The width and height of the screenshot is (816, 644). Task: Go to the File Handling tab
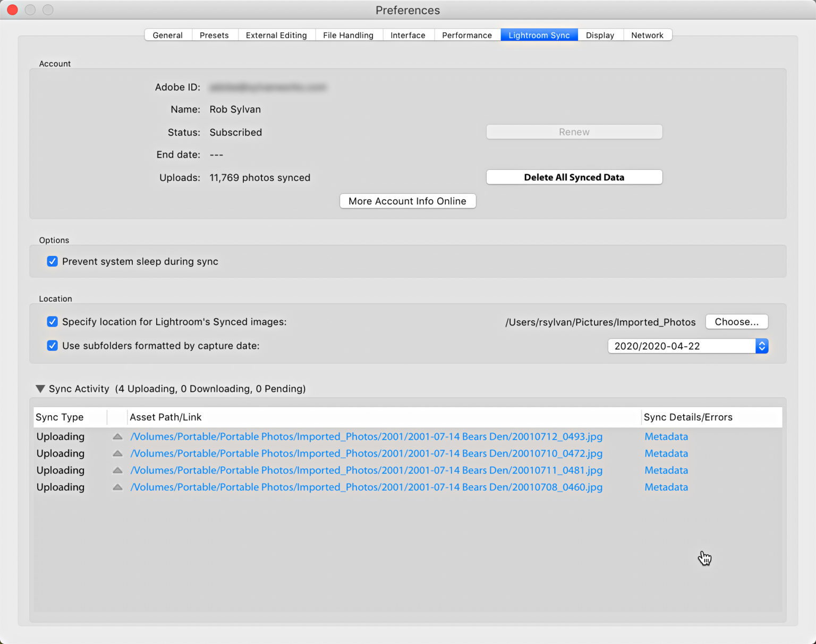click(x=348, y=35)
